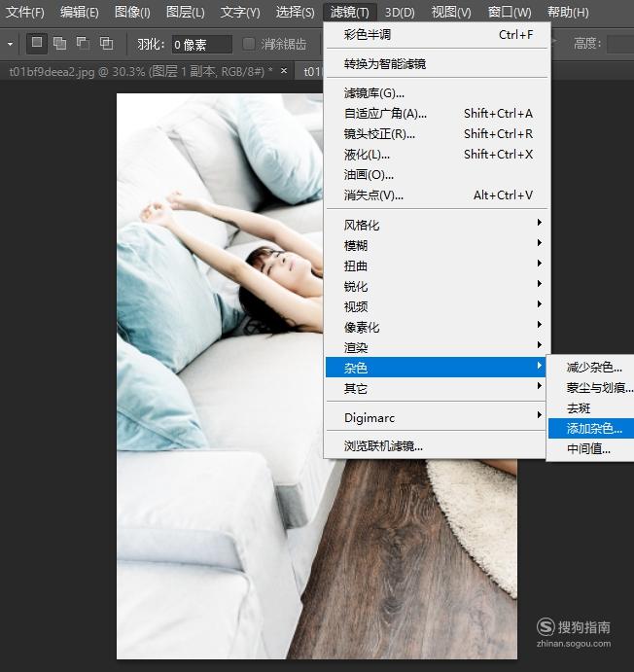Open the 文字(Y) menu
The height and width of the screenshot is (672, 634).
pos(240,12)
